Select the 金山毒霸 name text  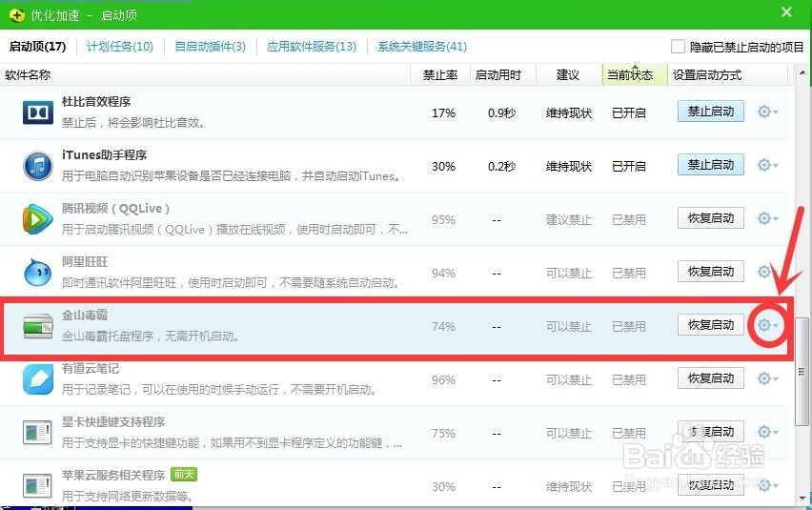tap(85, 315)
